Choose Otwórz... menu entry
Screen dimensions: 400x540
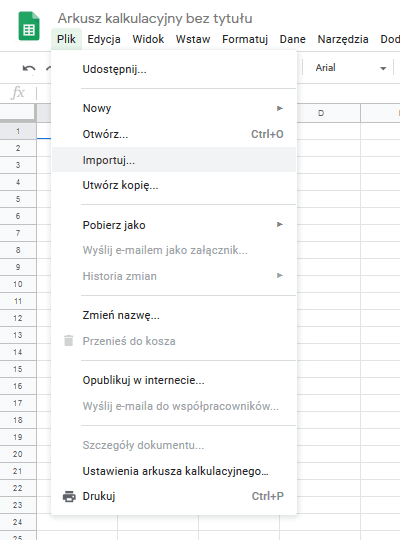[174, 134]
